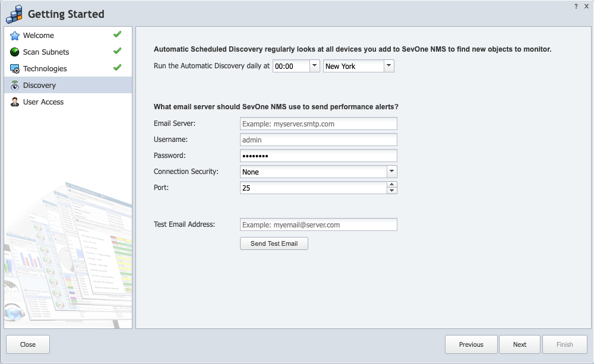The width and height of the screenshot is (594, 364).
Task: Open the User Access step
Action: point(68,102)
